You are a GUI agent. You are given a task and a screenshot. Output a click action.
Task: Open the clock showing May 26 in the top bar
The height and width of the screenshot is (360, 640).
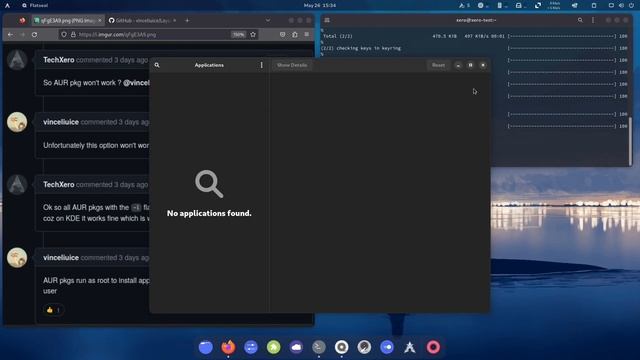320,5
